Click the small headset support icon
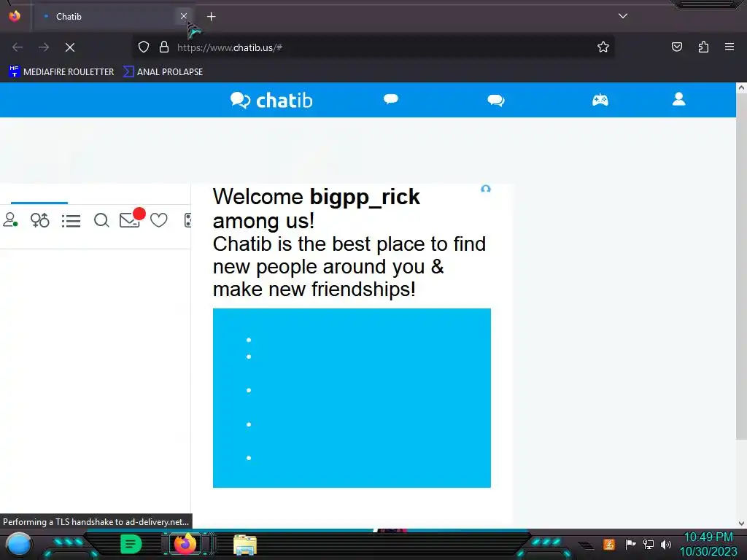 pyautogui.click(x=485, y=189)
